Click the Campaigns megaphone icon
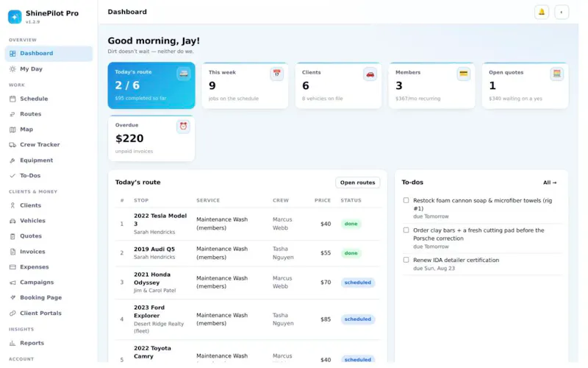The width and height of the screenshot is (588, 368). tap(12, 283)
